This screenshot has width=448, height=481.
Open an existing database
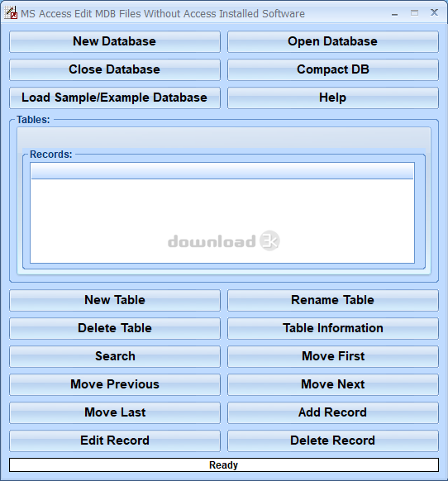coord(333,41)
